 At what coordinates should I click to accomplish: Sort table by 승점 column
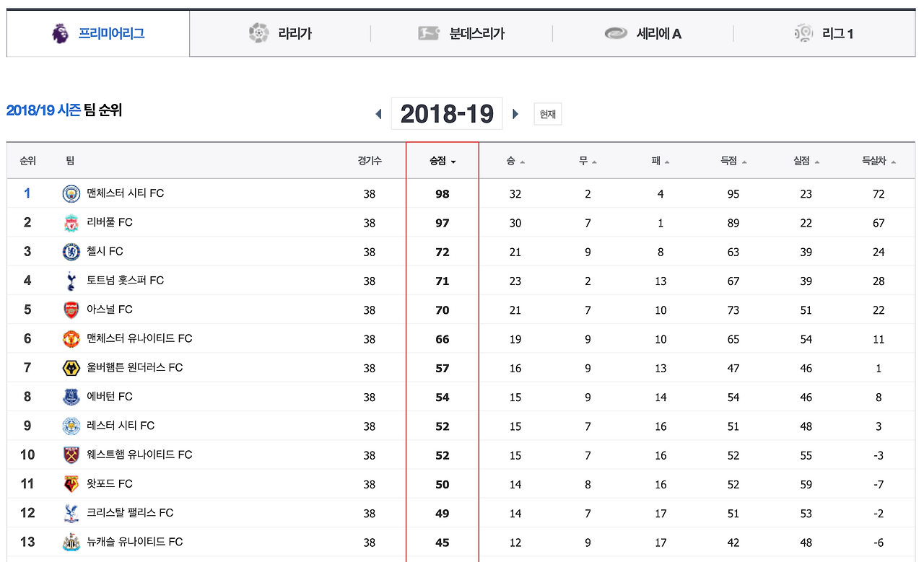click(442, 162)
